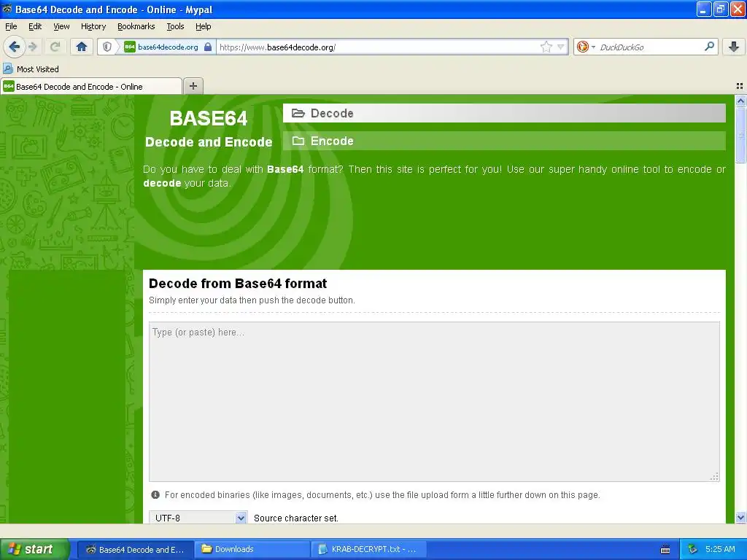Open the Downloads taskbar window

click(x=252, y=549)
